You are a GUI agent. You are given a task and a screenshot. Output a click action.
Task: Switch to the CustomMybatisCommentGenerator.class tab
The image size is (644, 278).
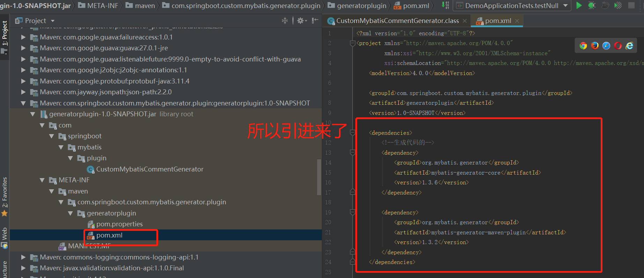pyautogui.click(x=398, y=21)
